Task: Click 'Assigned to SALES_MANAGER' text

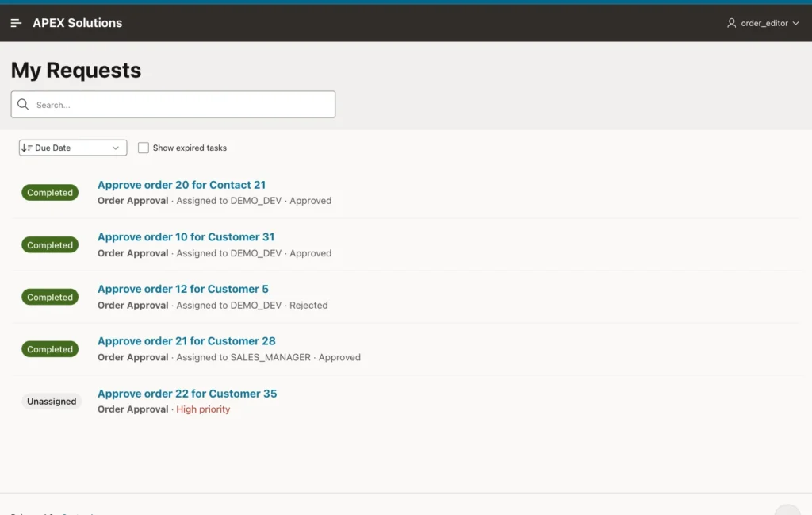Action: tap(243, 357)
